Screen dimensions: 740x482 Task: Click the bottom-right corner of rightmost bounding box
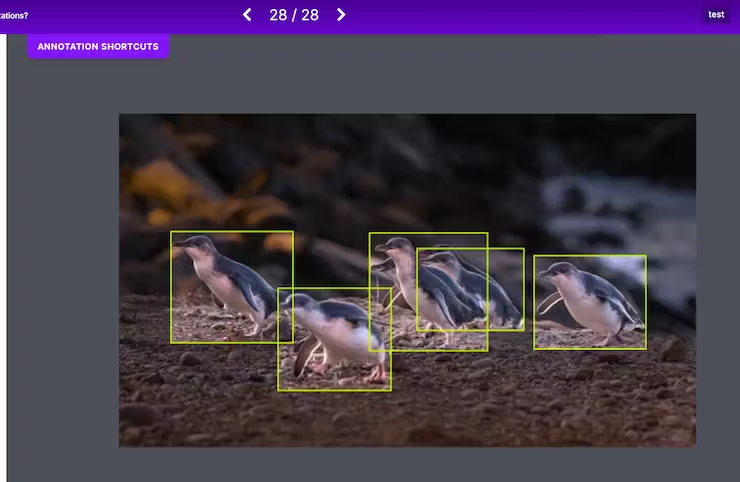point(645,349)
